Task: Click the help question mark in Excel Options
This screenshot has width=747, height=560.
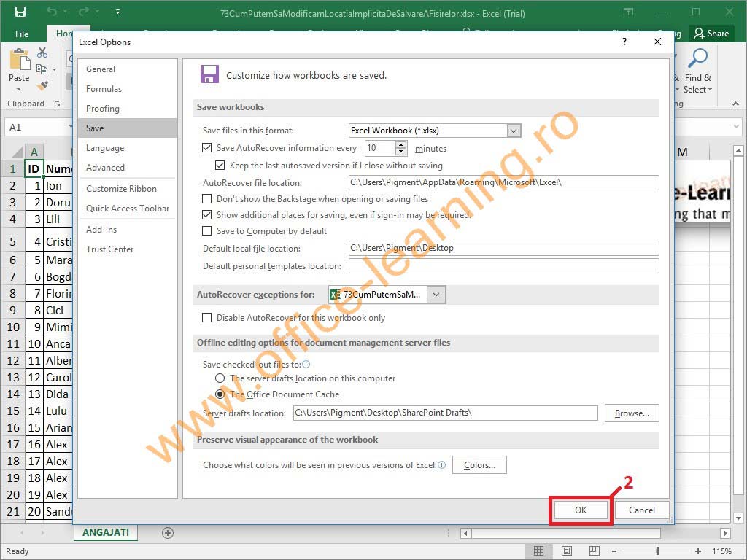Action: [x=624, y=42]
